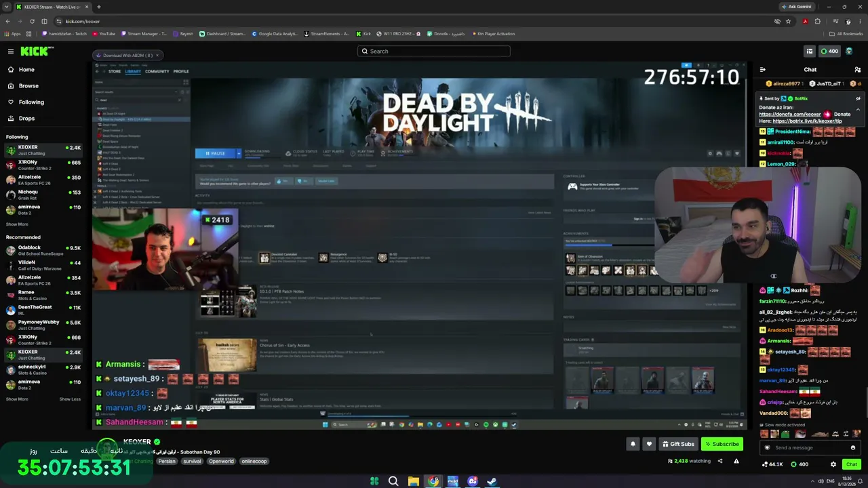Open Nichoqu channel in Following list
This screenshot has height=488, width=868.
point(43,195)
